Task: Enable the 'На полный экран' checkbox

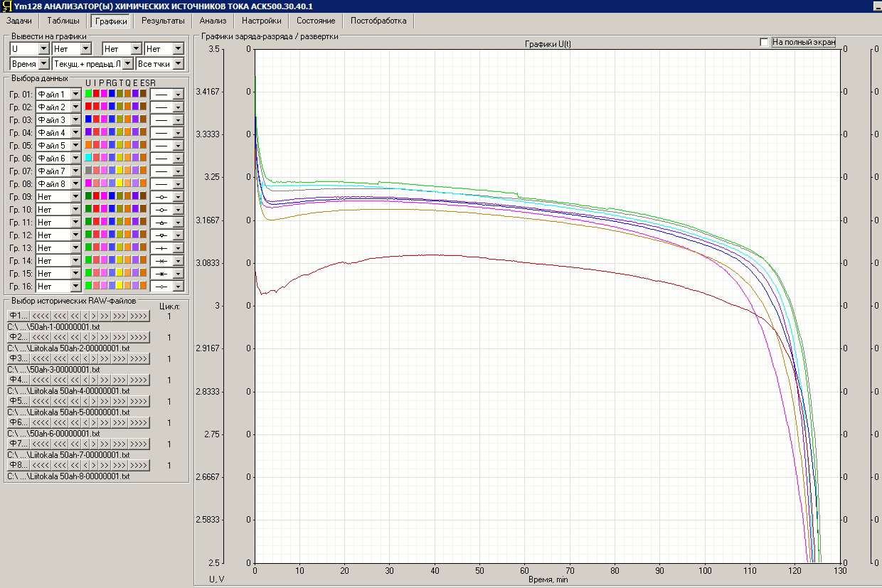Action: [x=764, y=42]
